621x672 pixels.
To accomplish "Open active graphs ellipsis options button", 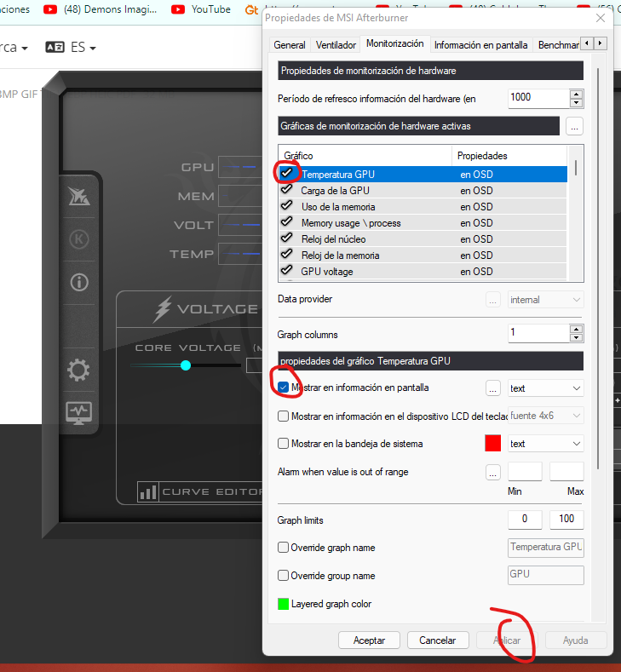I will point(574,126).
